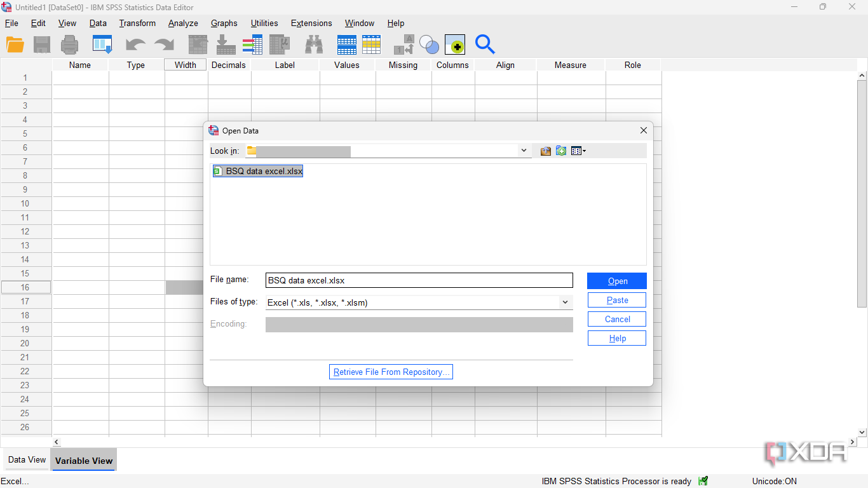Click the Select Cases toolbar icon
The image size is (868, 488).
372,44
